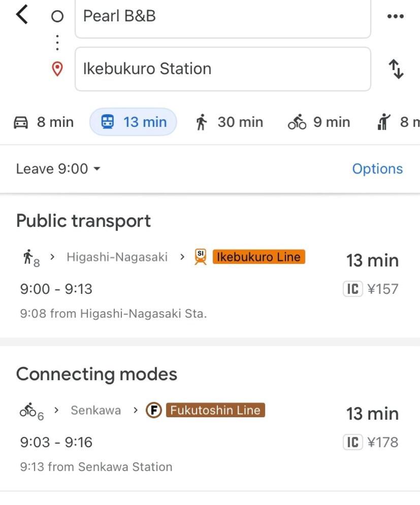Tap the brown Fukutoshin Line badge
The width and height of the screenshot is (420, 505).
215,410
